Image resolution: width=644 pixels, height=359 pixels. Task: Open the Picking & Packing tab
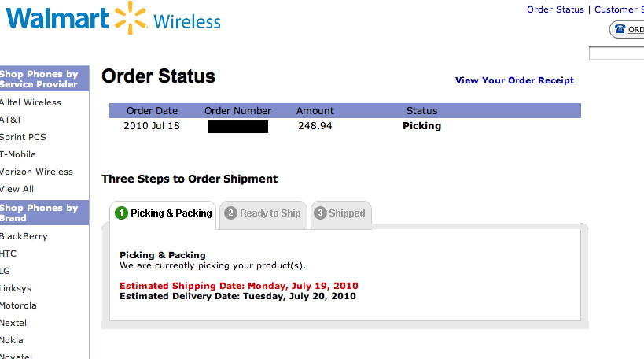163,213
